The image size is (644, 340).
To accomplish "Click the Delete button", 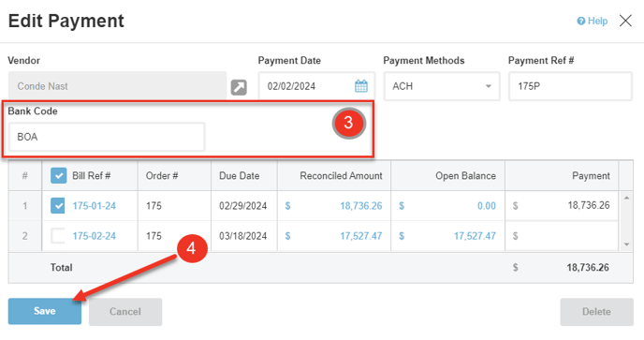I will click(597, 312).
